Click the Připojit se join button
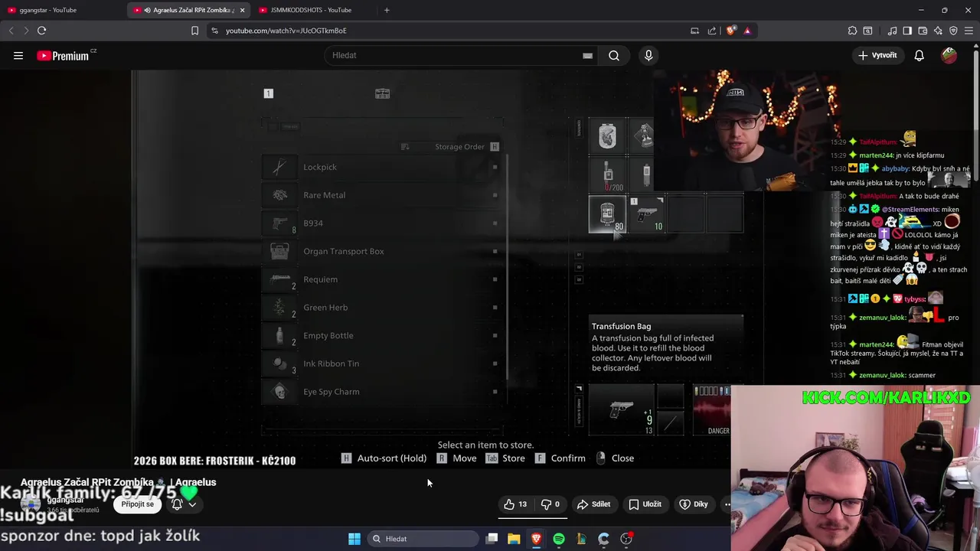The width and height of the screenshot is (980, 551). pyautogui.click(x=137, y=504)
